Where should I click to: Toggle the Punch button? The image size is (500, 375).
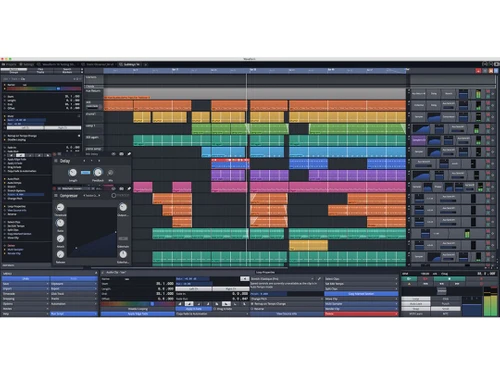point(446,304)
